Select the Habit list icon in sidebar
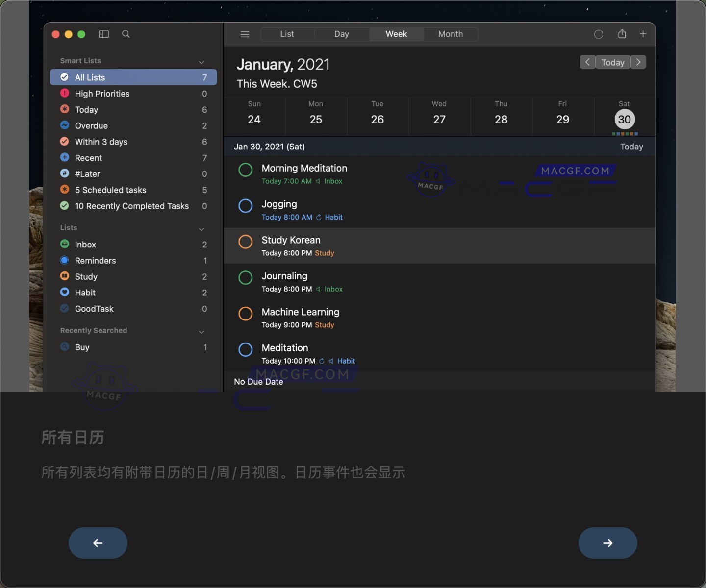 pos(65,293)
